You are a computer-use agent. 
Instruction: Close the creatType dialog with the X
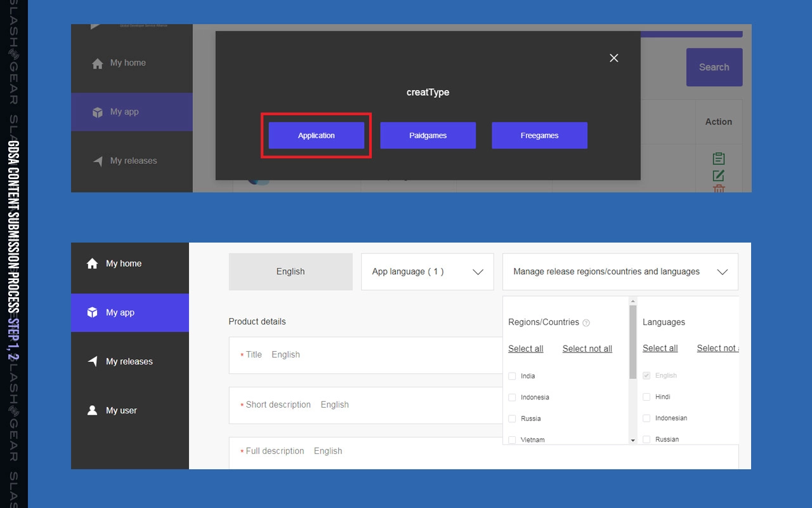click(x=613, y=58)
